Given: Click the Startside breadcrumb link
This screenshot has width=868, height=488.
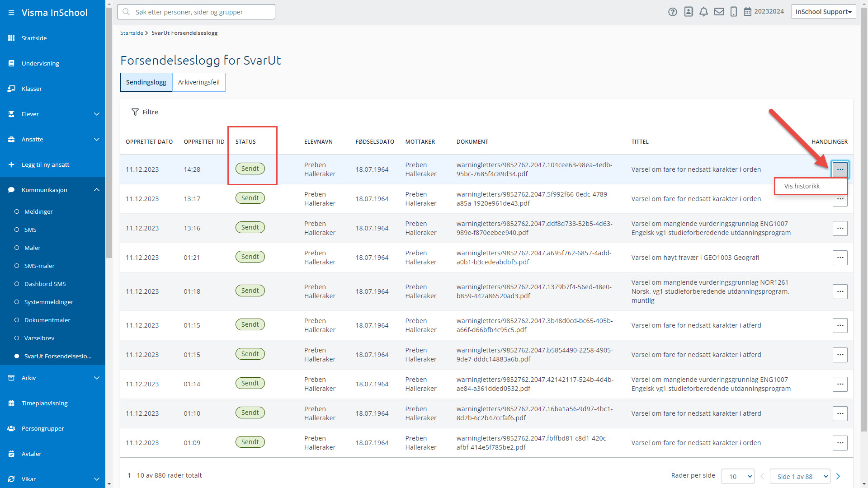Looking at the screenshot, I should 132,33.
